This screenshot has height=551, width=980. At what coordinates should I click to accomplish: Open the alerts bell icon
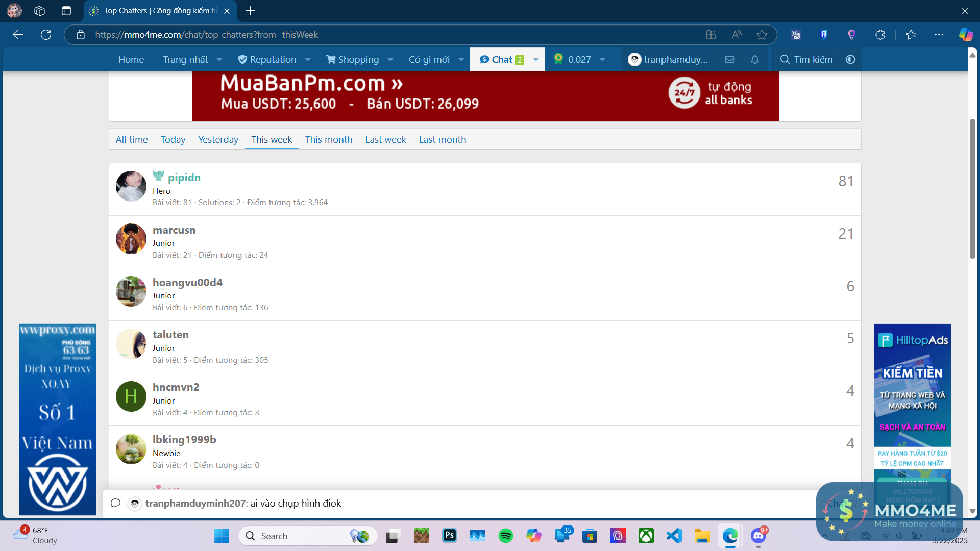click(755, 60)
